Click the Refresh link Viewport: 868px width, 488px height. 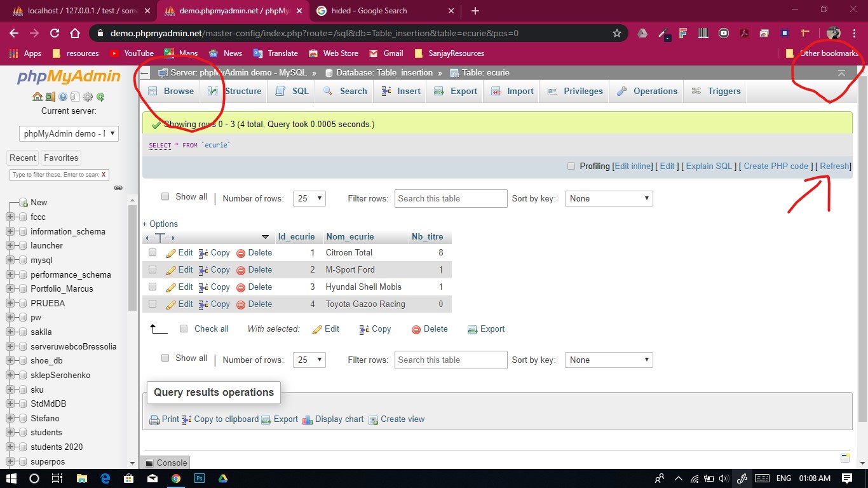click(x=834, y=166)
